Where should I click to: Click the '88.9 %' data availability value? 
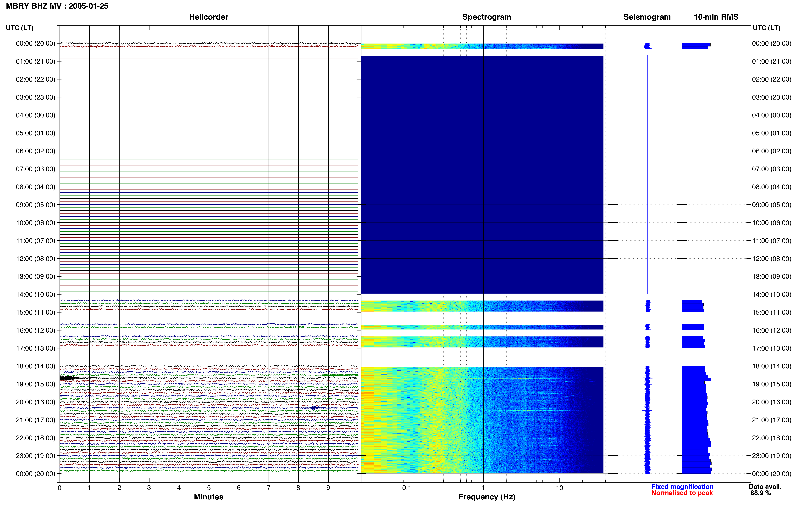point(761,493)
